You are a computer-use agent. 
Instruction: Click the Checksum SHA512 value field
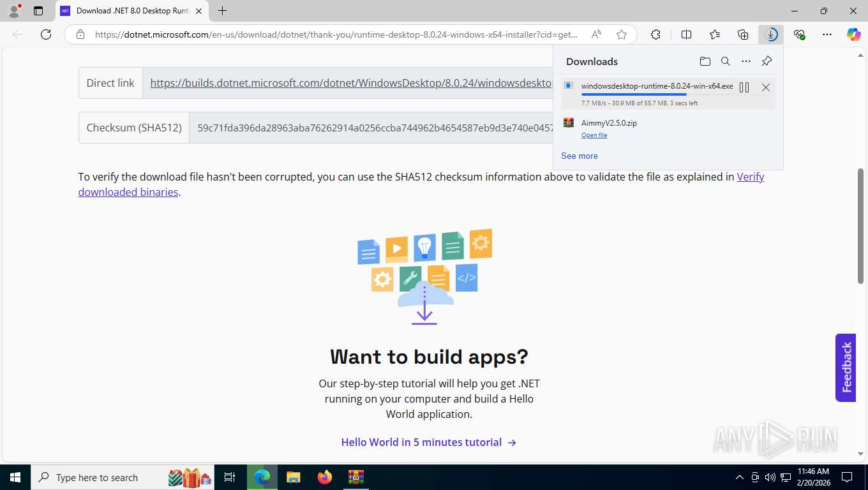click(371, 128)
